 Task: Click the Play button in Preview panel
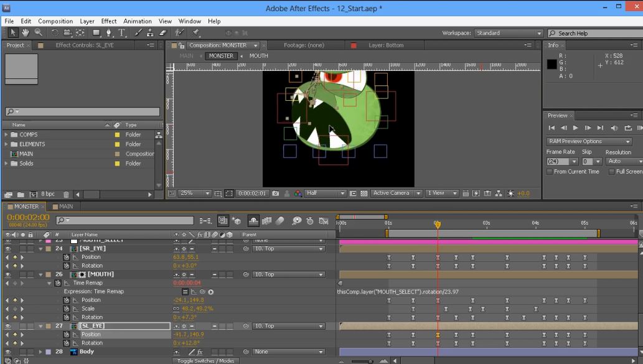[575, 128]
